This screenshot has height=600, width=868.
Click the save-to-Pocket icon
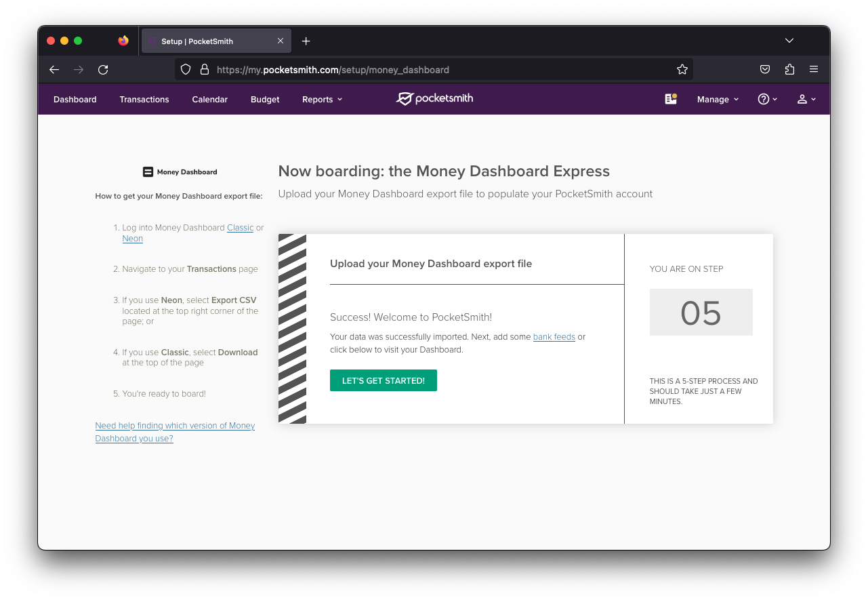(x=765, y=69)
